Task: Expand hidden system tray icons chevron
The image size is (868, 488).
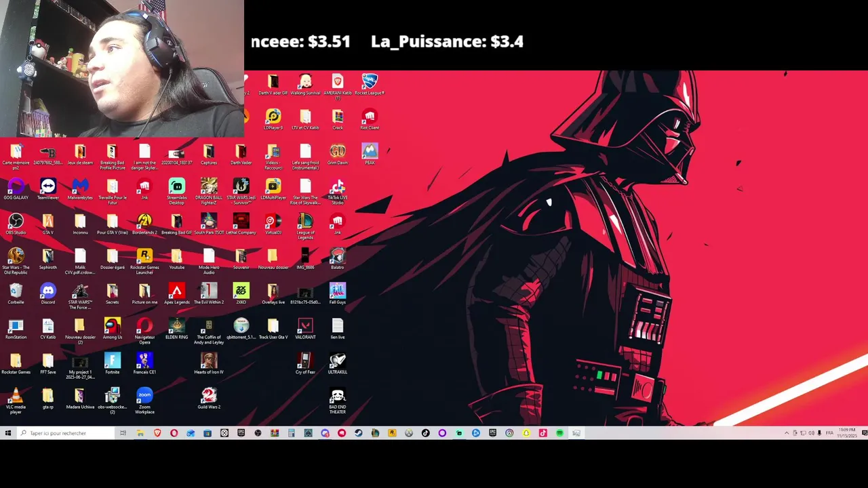Action: click(x=787, y=433)
